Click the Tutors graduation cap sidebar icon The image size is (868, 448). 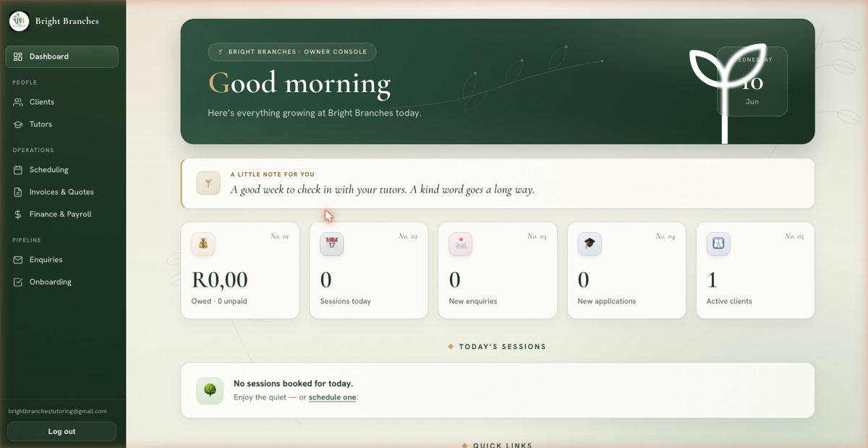[18, 124]
